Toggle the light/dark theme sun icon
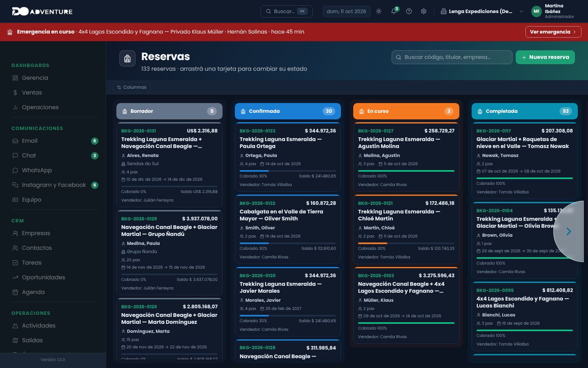Viewport: 588px width, 368px height. click(x=379, y=11)
